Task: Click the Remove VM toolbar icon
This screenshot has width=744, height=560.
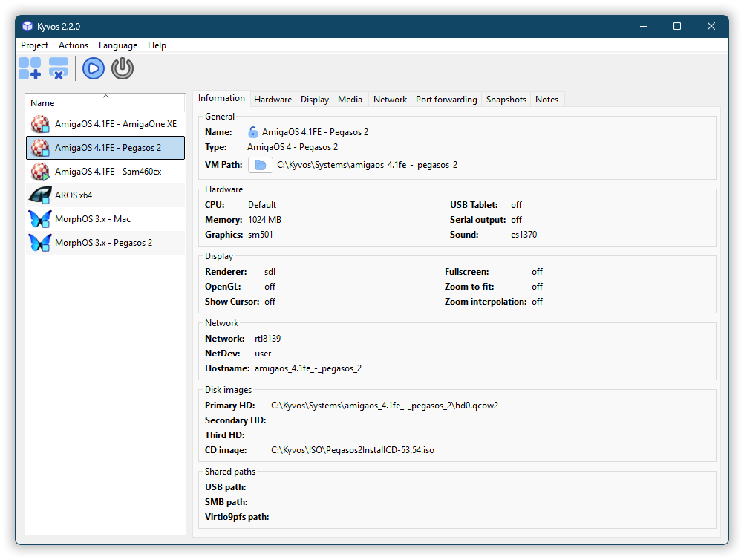Action: click(59, 68)
